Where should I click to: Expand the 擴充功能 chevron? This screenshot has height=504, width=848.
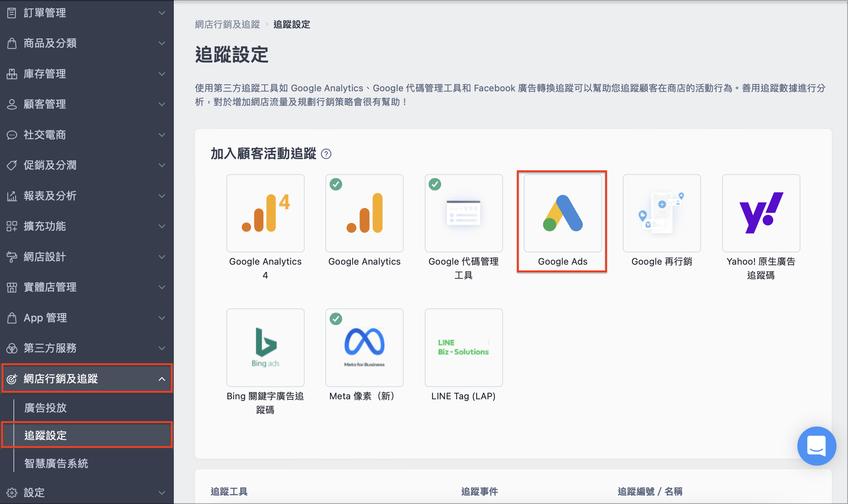click(x=162, y=226)
